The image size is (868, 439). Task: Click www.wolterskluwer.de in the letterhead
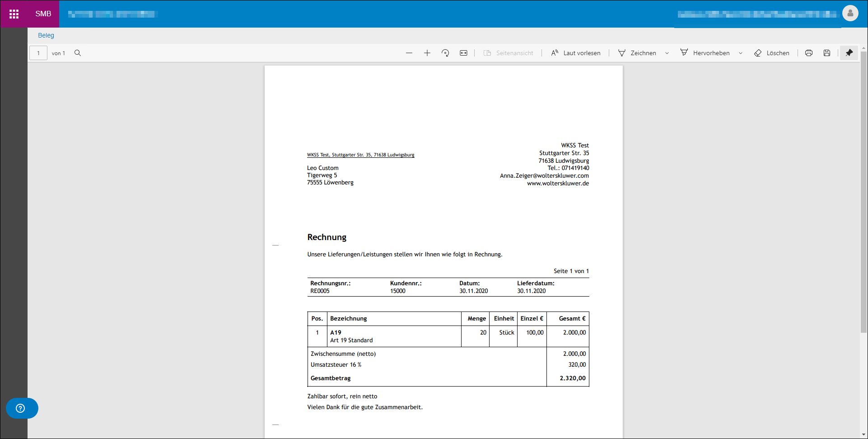(x=558, y=184)
